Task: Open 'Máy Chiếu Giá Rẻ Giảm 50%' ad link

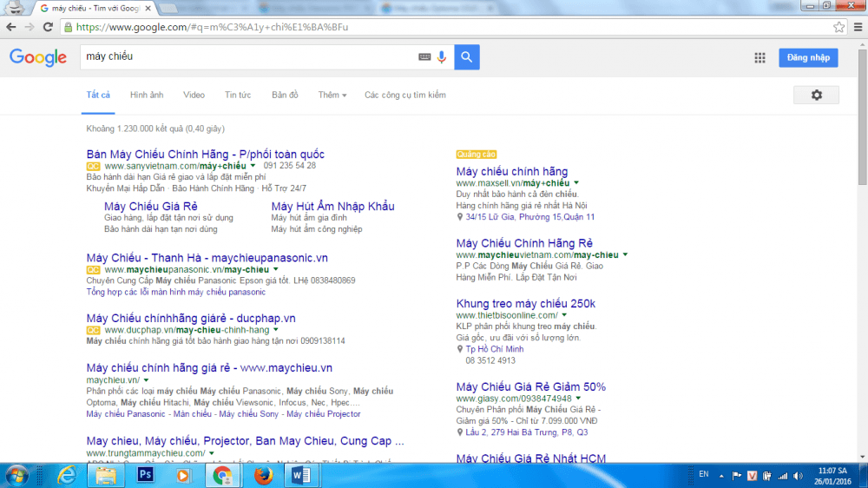Action: click(531, 386)
